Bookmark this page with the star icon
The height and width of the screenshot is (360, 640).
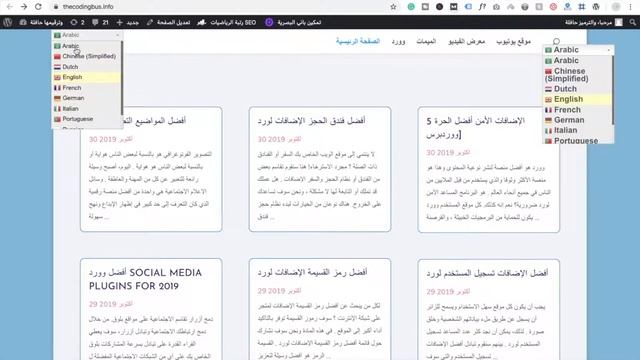click(393, 7)
